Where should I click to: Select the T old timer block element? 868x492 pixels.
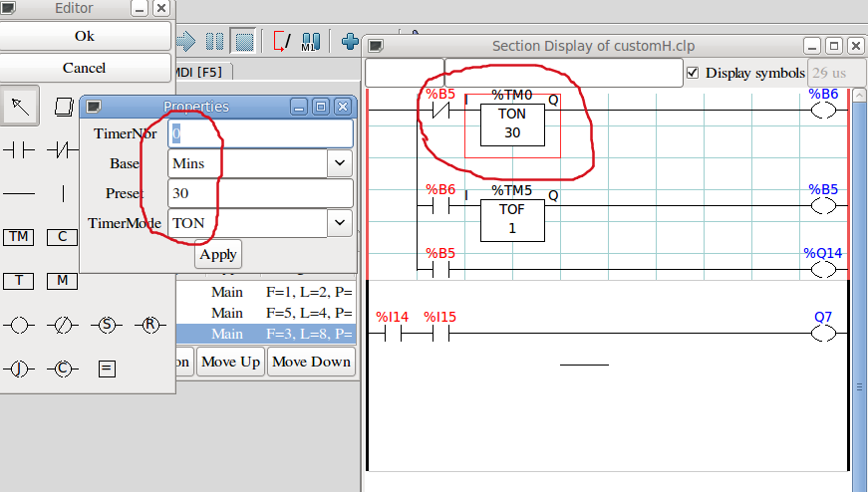[x=19, y=281]
